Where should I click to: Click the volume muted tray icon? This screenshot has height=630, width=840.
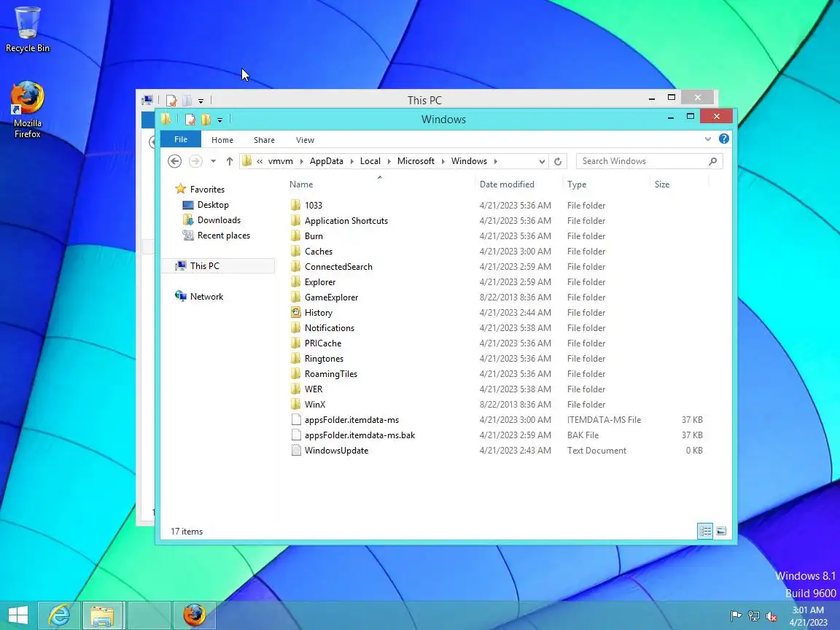[771, 616]
